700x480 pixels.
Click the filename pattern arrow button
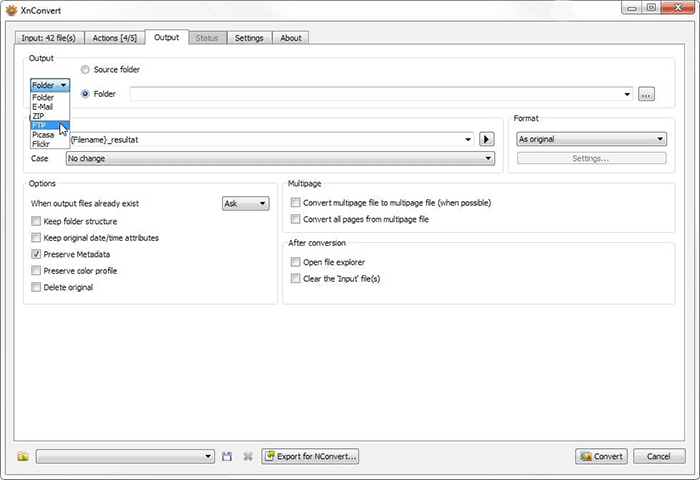tap(486, 139)
